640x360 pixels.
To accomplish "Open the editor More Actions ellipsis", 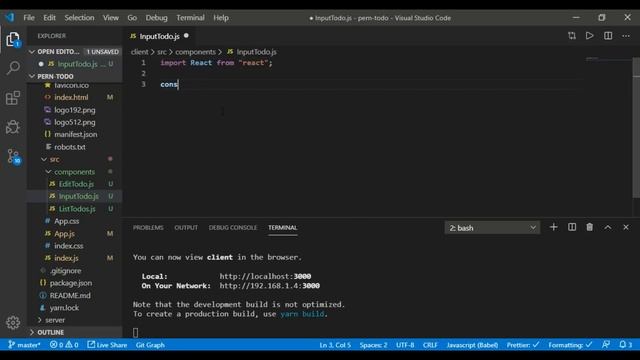I will click(x=626, y=36).
